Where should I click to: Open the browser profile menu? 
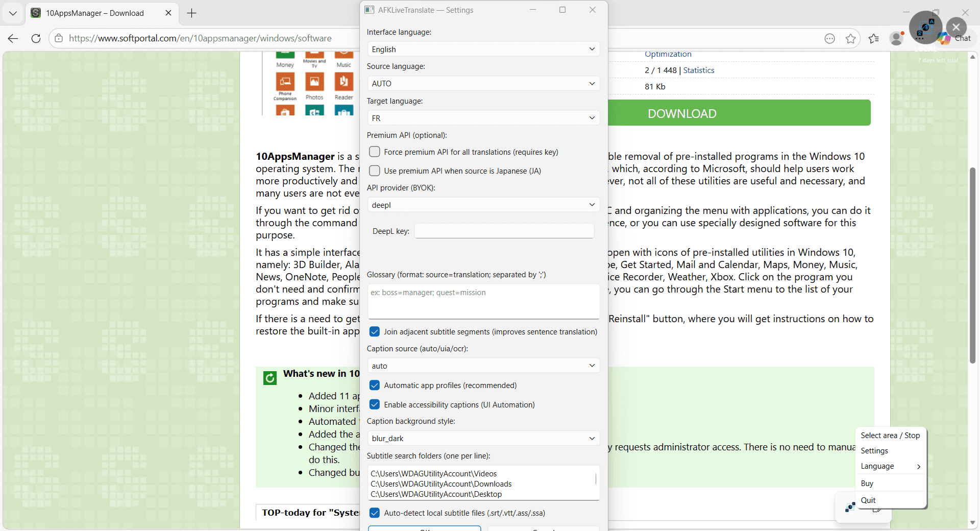tap(896, 38)
